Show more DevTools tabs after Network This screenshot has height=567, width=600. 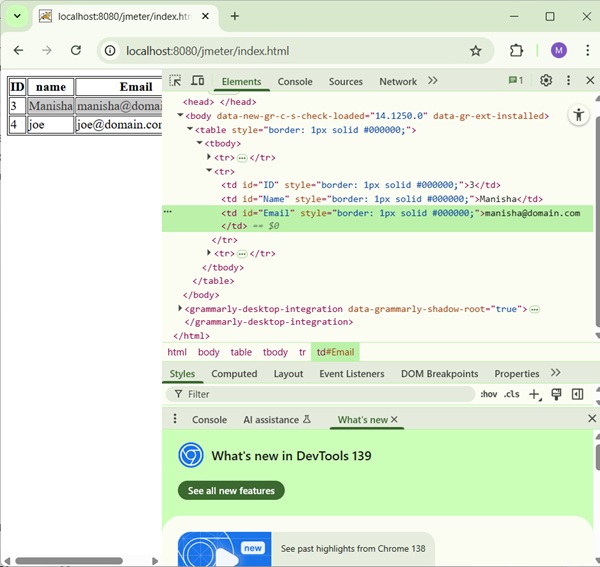[x=433, y=81]
